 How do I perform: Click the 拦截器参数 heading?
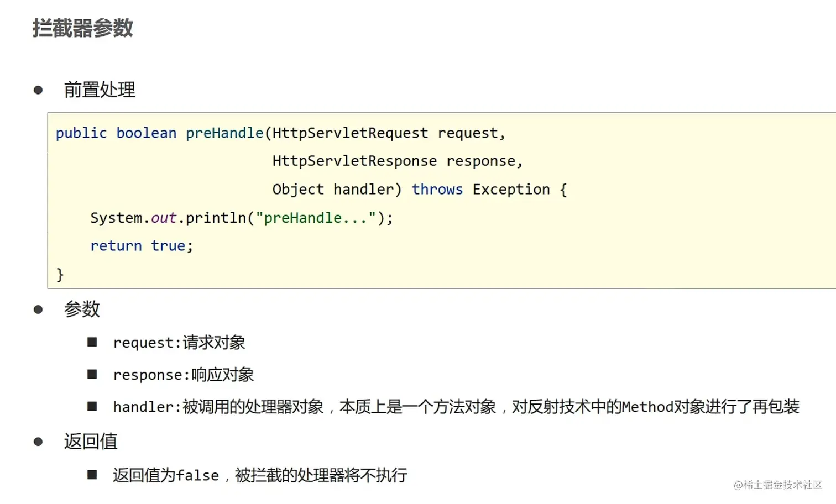click(82, 28)
